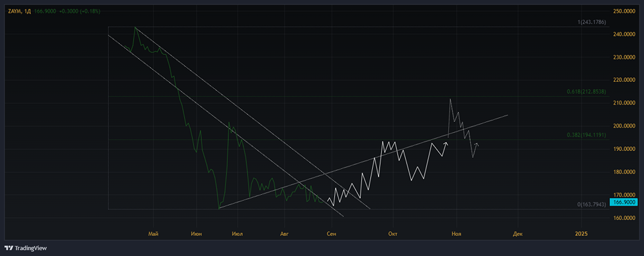This screenshot has width=644, height=256.
Task: Click the 190.0000 price axis label
Action: click(625, 149)
